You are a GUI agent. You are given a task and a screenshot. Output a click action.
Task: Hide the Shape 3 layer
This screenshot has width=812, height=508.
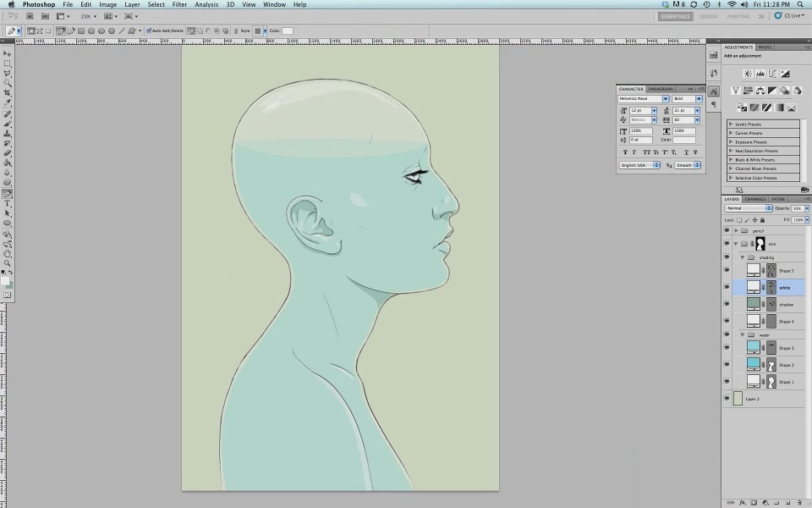coord(726,347)
